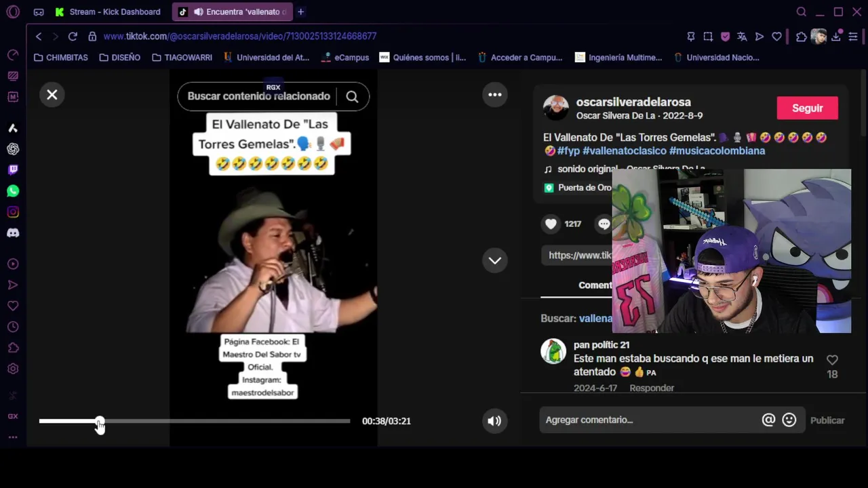Switch to Stream - Kick Dashboard tab
The image size is (868, 488).
click(x=108, y=12)
